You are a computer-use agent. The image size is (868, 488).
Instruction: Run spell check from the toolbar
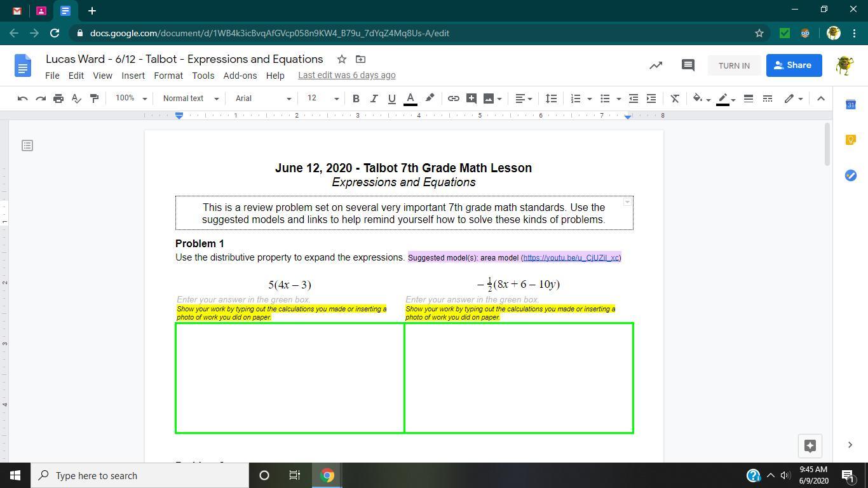point(76,98)
